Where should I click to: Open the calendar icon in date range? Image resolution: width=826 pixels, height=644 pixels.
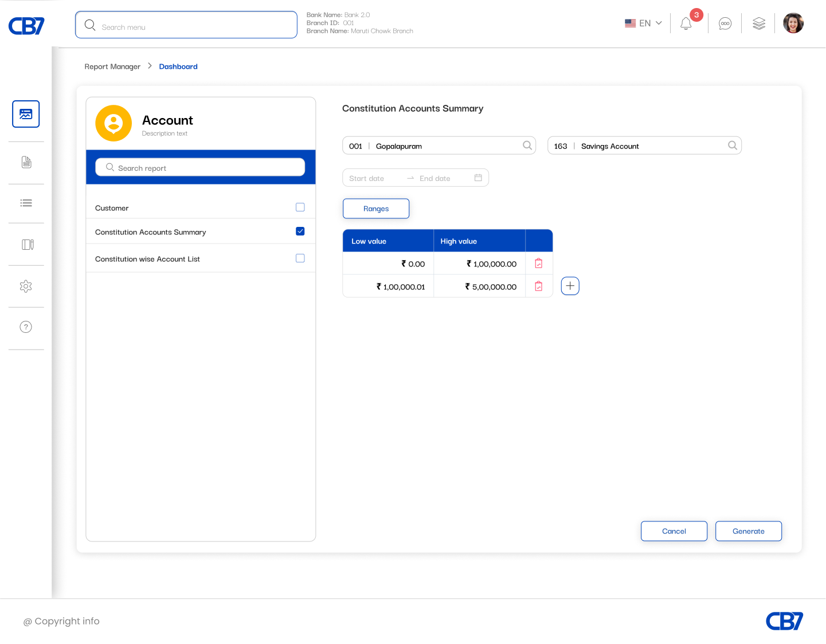(478, 178)
